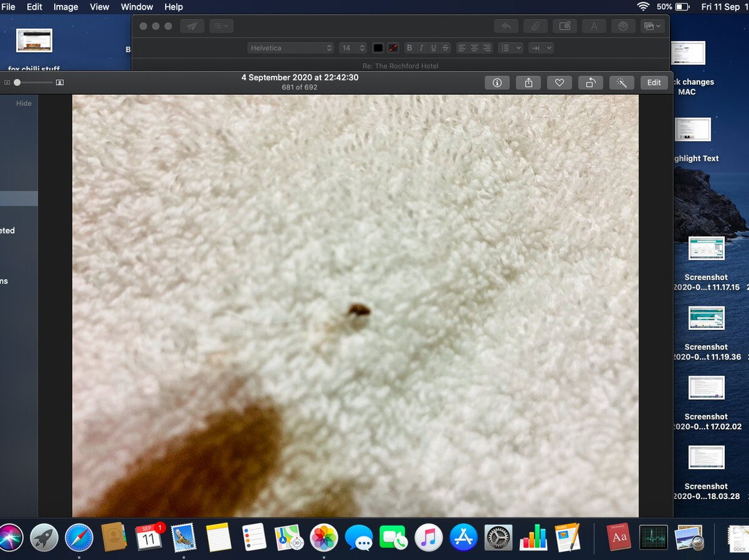This screenshot has height=560, width=749.
Task: Rotate the photo using the rotate icon
Action: pos(590,82)
